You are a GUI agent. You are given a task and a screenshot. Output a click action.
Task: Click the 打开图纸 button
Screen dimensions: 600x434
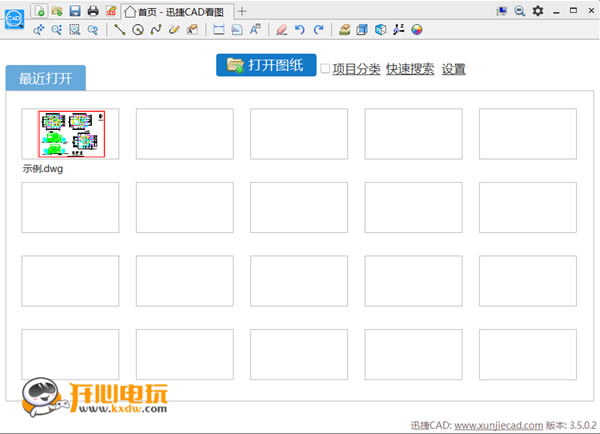click(266, 65)
